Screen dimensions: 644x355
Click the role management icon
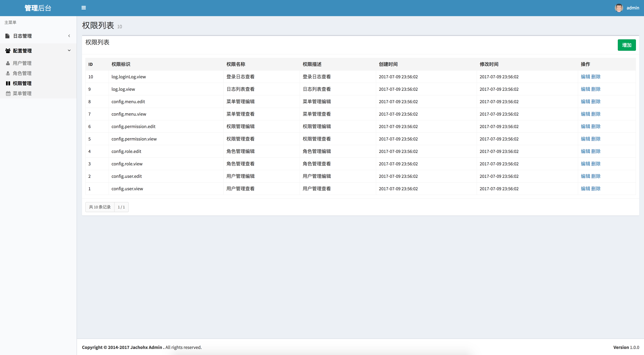point(8,73)
